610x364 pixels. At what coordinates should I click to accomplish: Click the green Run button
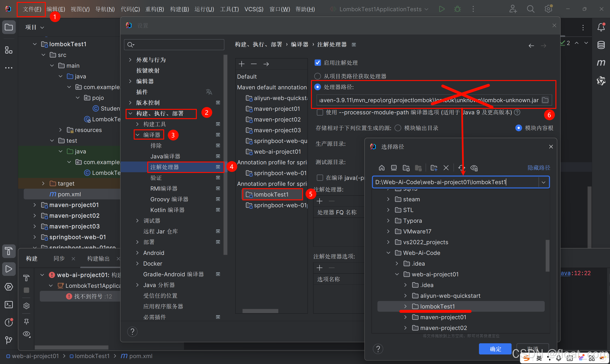click(442, 9)
